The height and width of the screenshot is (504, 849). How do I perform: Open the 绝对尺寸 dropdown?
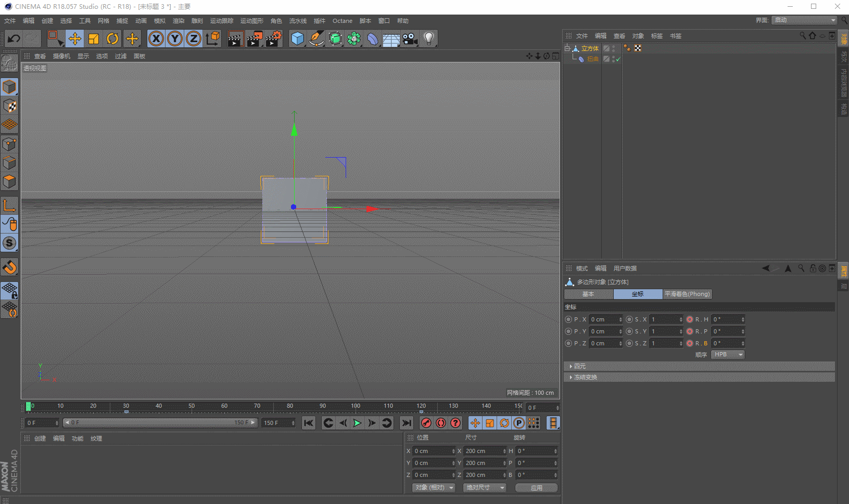(485, 488)
